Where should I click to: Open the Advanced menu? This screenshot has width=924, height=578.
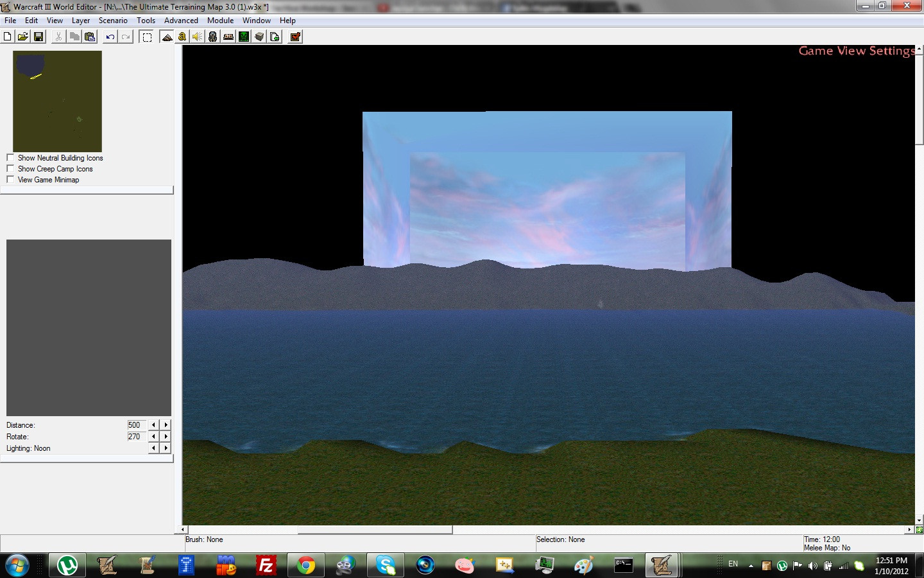coord(181,21)
